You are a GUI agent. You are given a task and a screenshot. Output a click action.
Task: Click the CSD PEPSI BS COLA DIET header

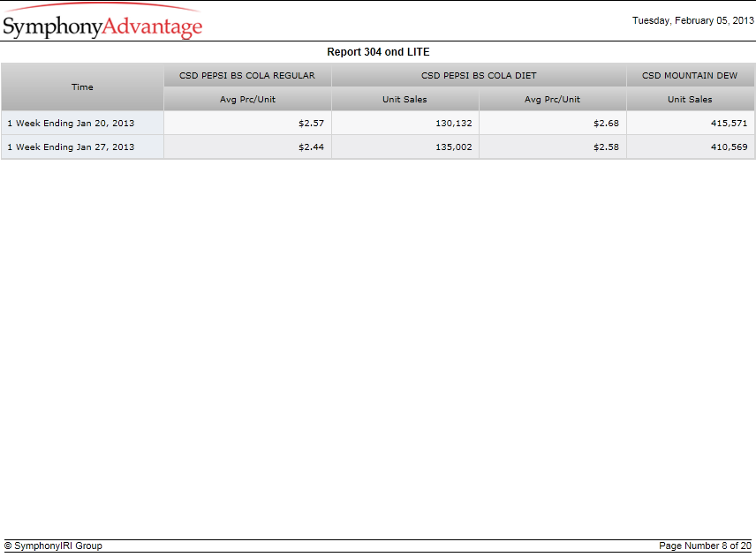[479, 76]
